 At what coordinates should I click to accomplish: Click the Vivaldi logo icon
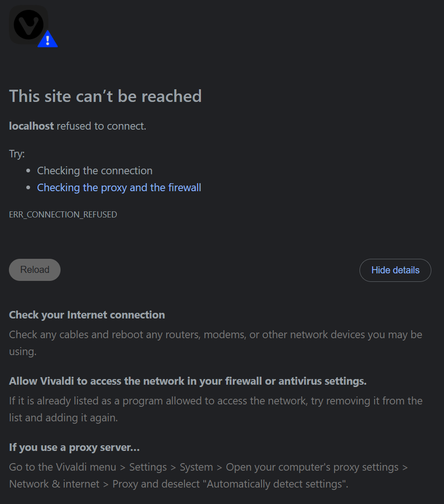click(29, 23)
